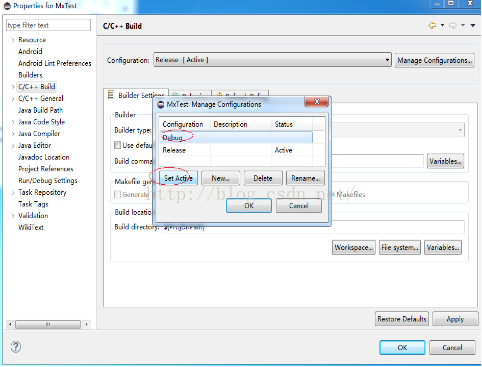Click the help question mark icon

tap(16, 347)
